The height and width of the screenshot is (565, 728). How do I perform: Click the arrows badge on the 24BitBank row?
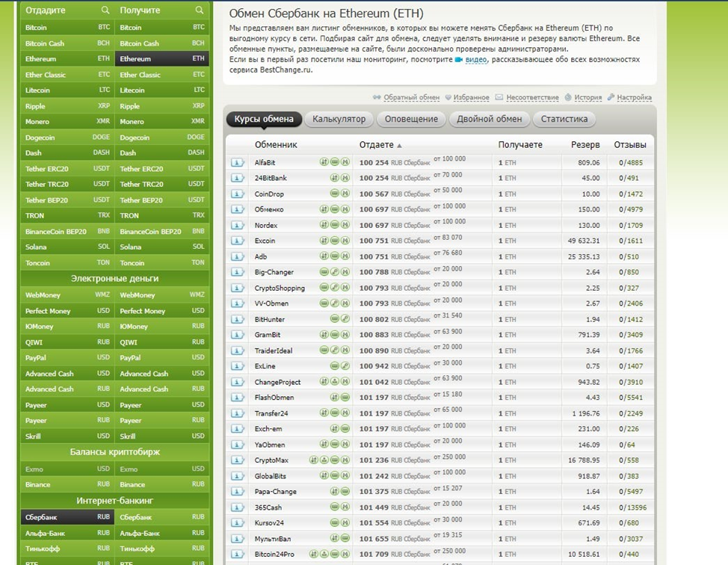[334, 178]
